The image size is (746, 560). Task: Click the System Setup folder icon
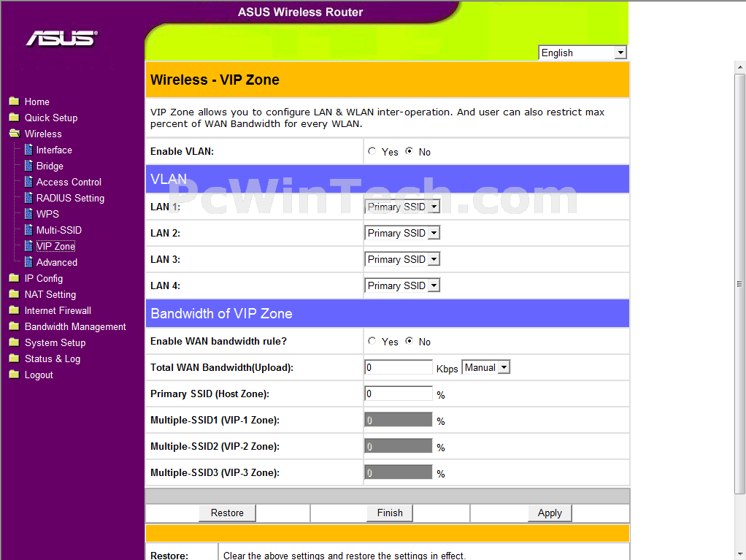pos(15,342)
